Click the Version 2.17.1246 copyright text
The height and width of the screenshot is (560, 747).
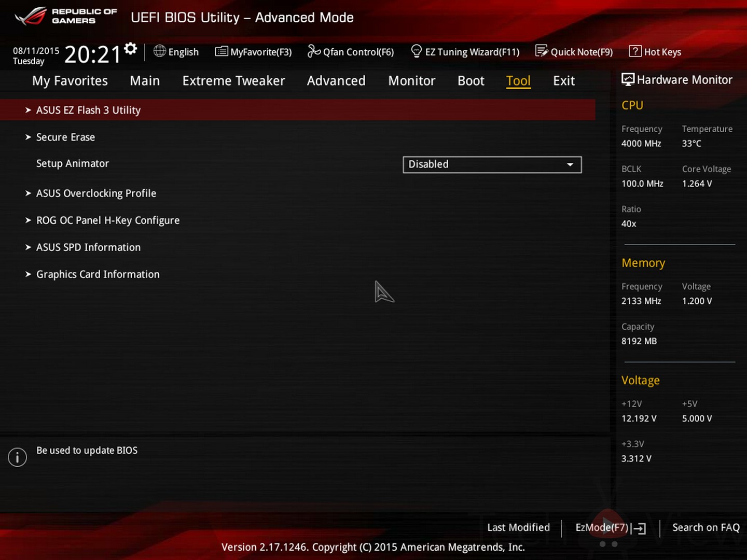[x=373, y=547]
